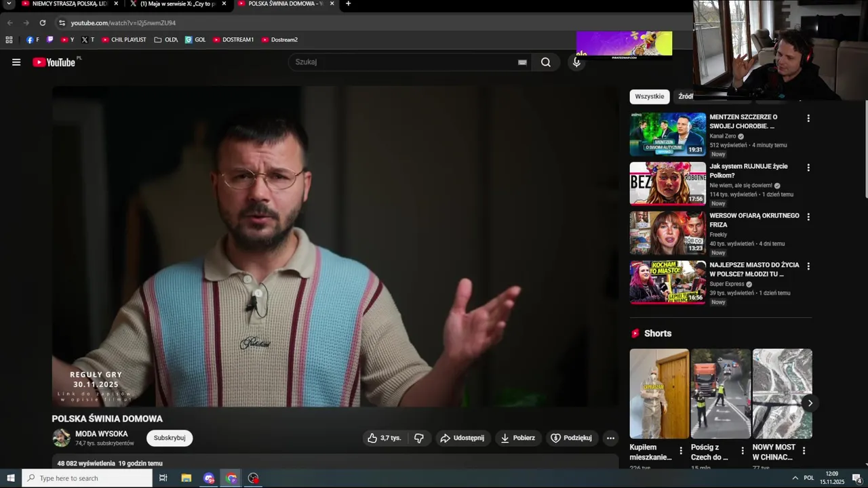
Task: Open Windows Start menu
Action: click(x=11, y=478)
